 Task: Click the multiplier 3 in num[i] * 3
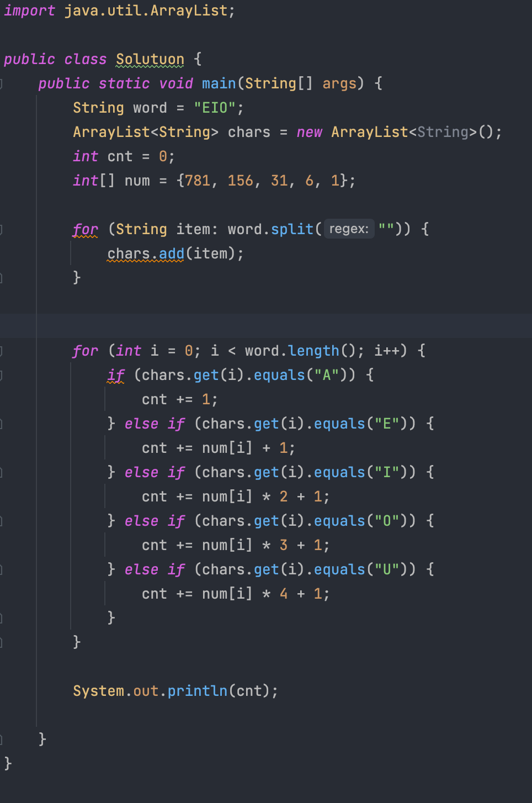click(284, 545)
